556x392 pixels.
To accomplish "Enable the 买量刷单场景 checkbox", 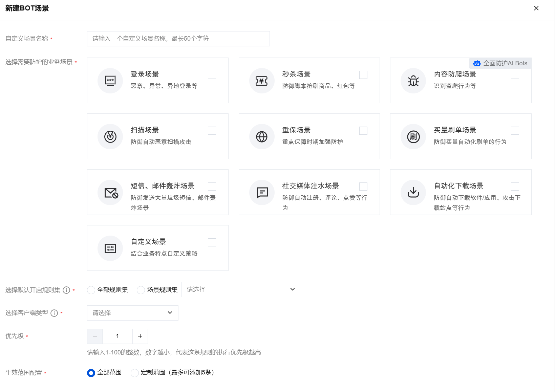I will [x=515, y=131].
